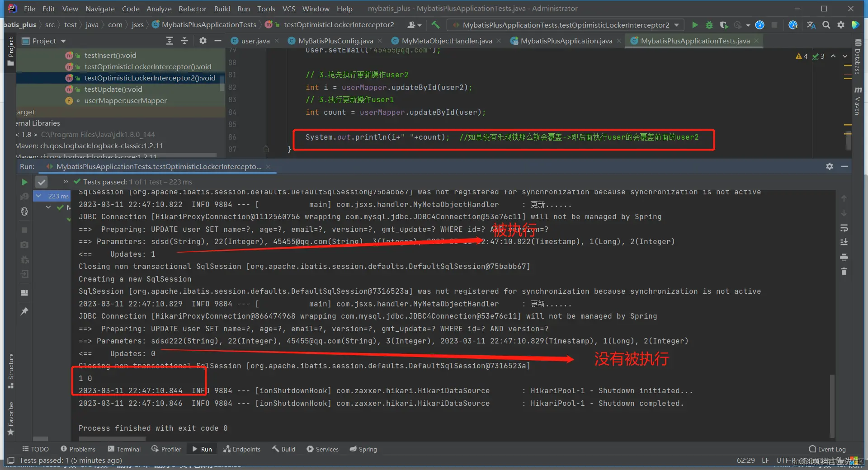Select userMapper:userMapper field in the list
The image size is (868, 470).
click(125, 100)
